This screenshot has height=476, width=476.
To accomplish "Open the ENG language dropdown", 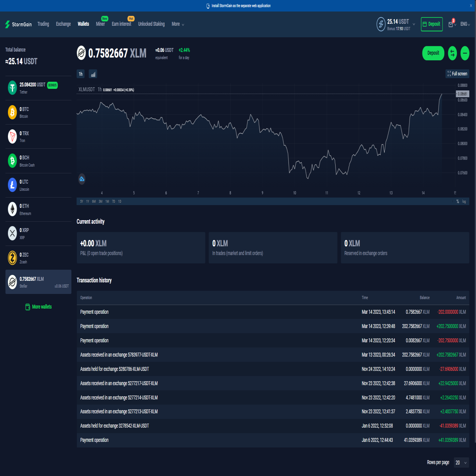I will coord(465,24).
